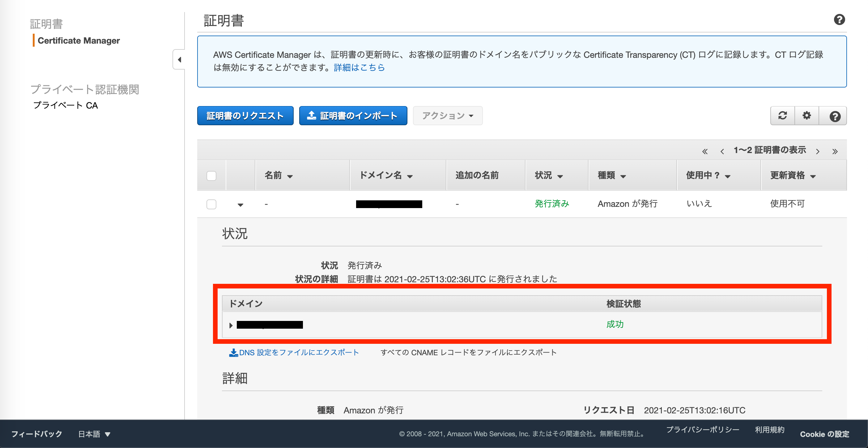Image resolution: width=868 pixels, height=448 pixels.
Task: Open table settings via the gear icon
Action: click(x=807, y=116)
